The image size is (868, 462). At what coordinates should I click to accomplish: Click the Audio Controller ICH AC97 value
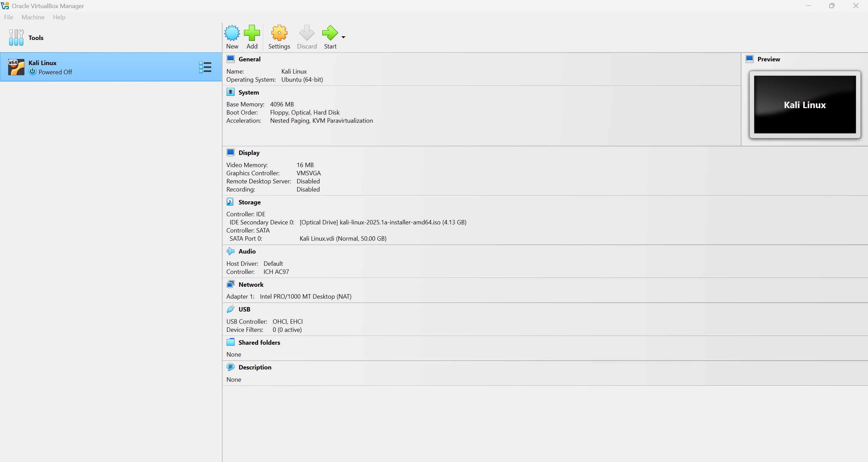pos(276,272)
